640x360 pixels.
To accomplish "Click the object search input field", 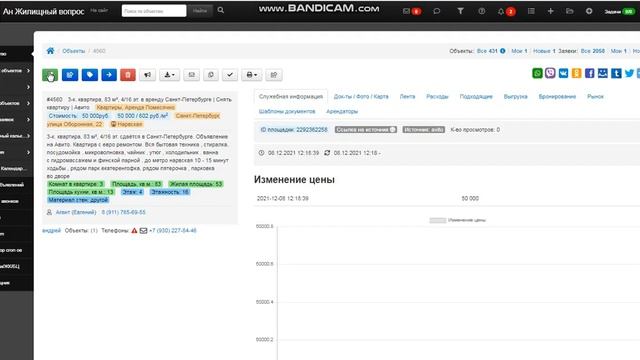I will pos(154,11).
